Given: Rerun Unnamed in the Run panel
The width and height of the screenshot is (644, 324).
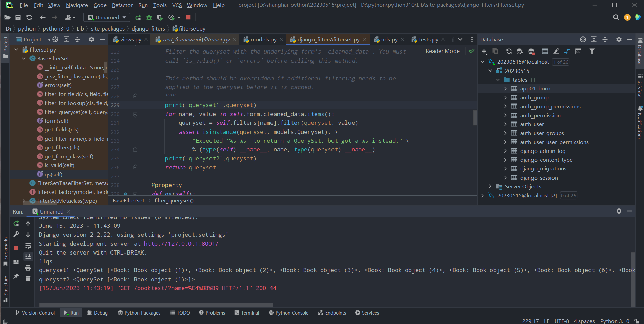Looking at the screenshot, I should [16, 223].
